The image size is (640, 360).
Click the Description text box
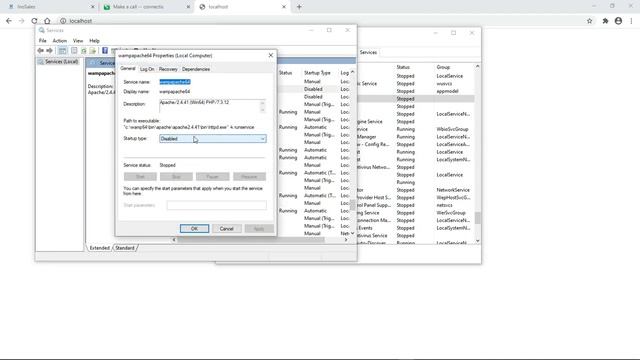212,106
